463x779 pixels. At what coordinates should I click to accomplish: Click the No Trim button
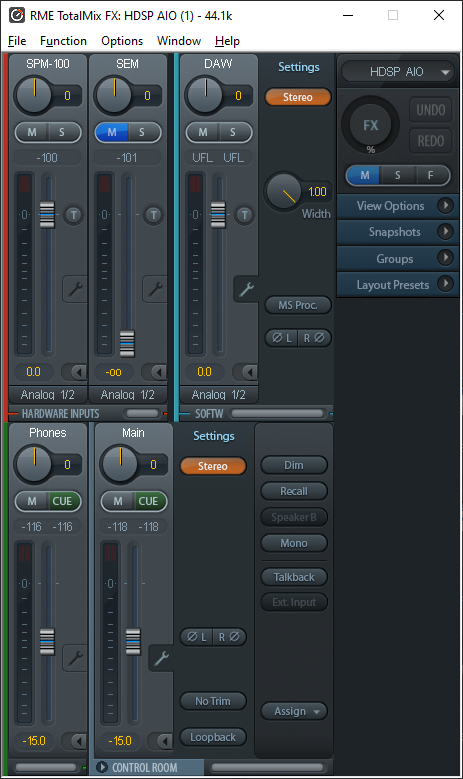point(213,701)
